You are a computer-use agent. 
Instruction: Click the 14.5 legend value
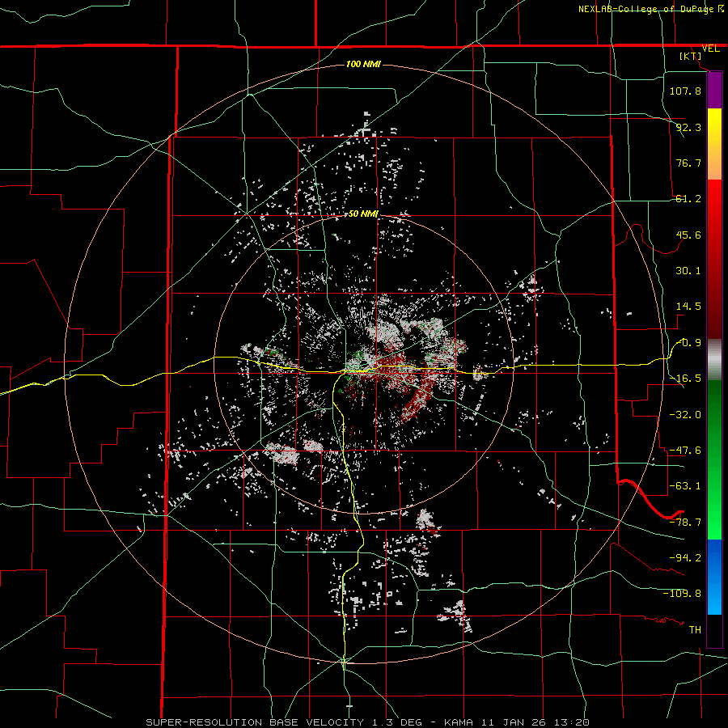point(688,306)
